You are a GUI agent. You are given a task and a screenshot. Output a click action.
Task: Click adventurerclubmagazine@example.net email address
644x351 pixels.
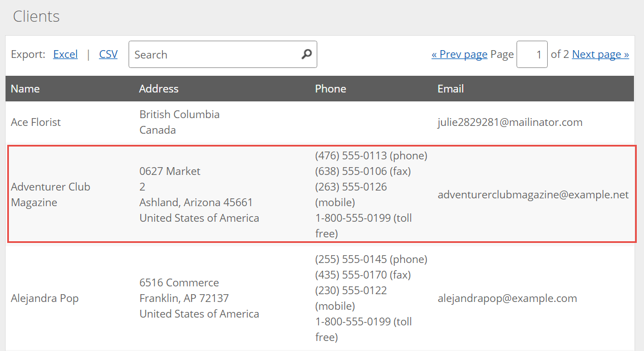point(533,194)
